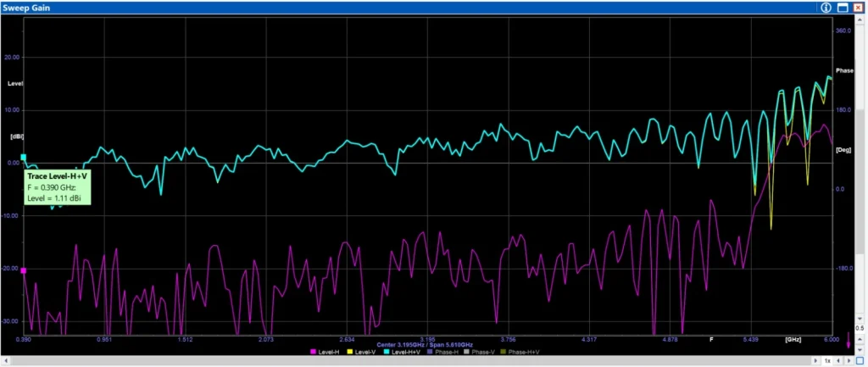
Task: Click the 0.390 start frequency label
Action: coord(24,339)
